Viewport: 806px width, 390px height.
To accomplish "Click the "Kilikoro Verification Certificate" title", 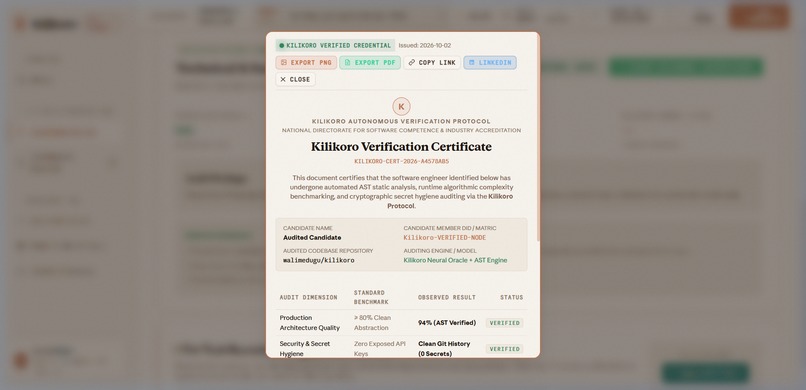I will tap(401, 146).
